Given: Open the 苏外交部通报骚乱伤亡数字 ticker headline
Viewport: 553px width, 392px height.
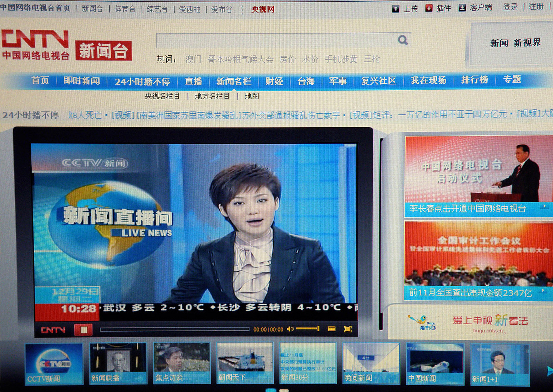Looking at the screenshot, I should 291,115.
